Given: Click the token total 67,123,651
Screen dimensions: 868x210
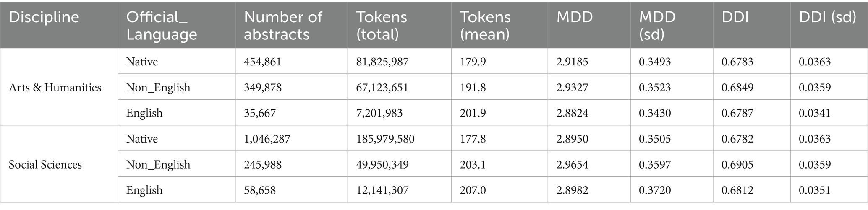Looking at the screenshot, I should coord(382,87).
